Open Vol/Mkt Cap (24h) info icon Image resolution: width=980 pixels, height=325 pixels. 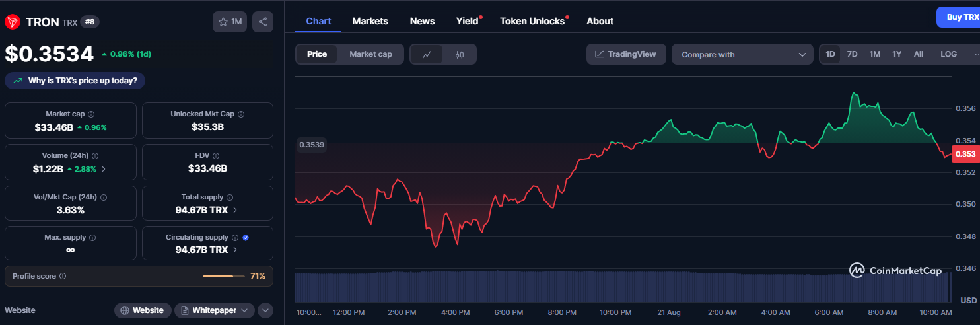coord(104,197)
